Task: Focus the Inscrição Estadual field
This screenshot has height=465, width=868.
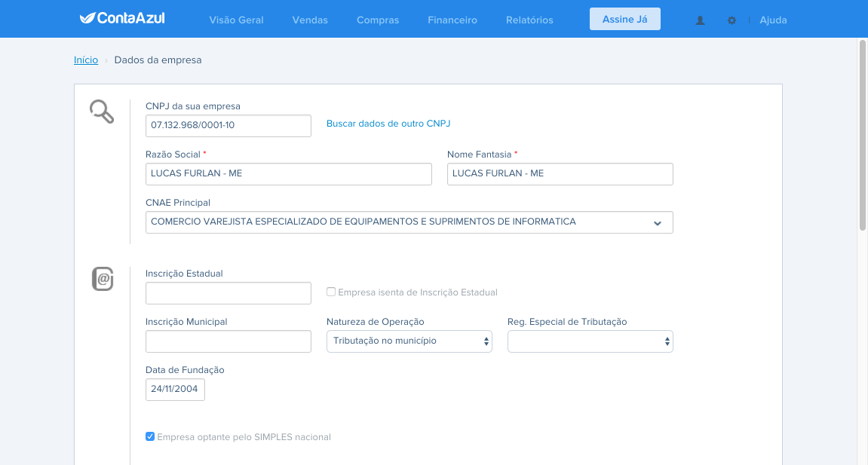Action: (x=228, y=293)
